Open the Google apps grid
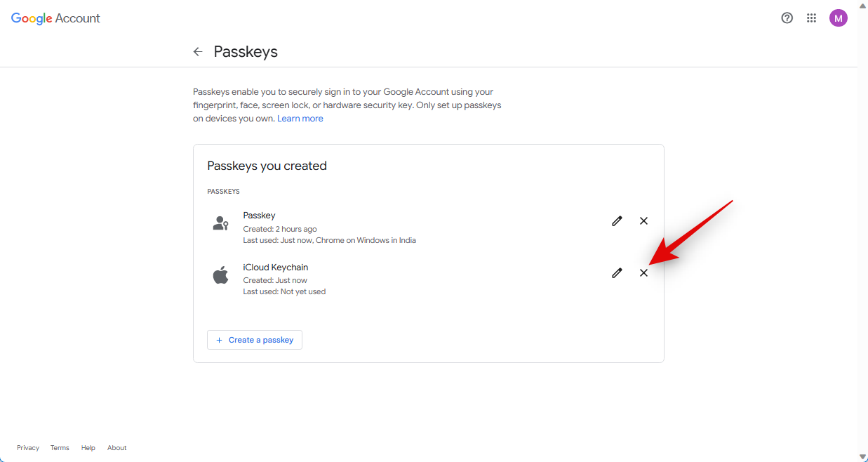This screenshot has height=462, width=868. pyautogui.click(x=812, y=18)
